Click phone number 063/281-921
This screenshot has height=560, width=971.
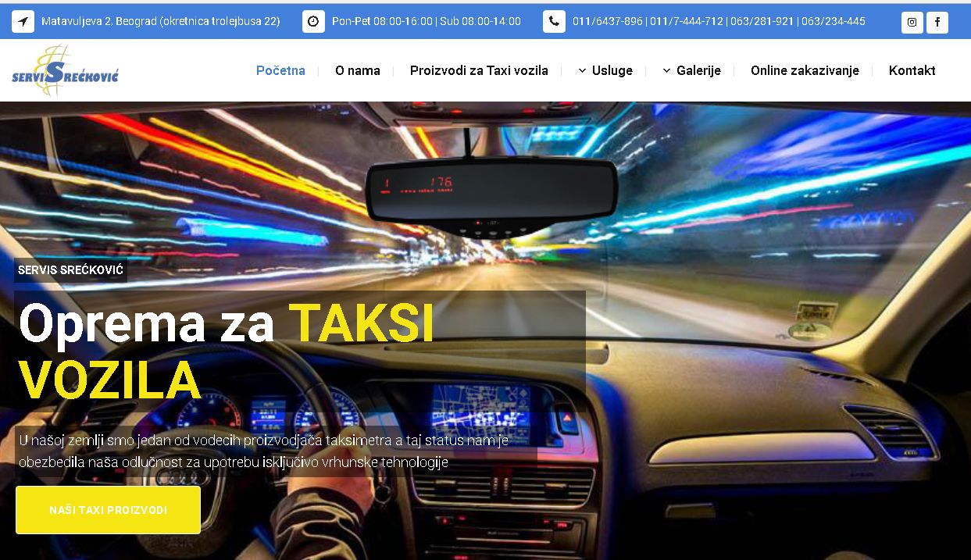click(762, 21)
